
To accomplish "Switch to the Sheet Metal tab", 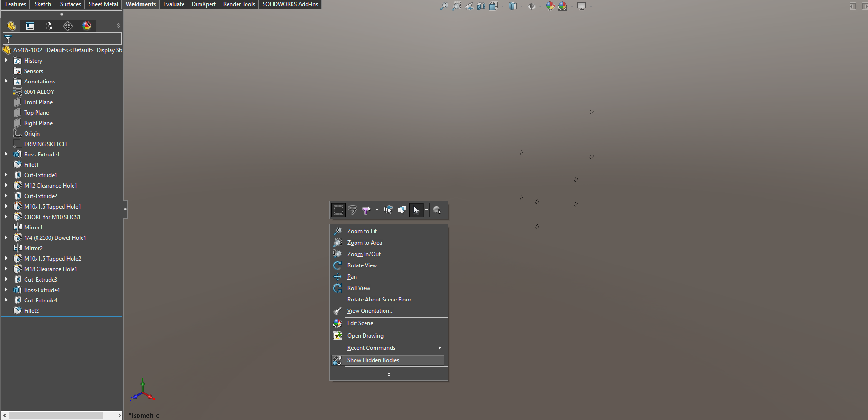I will pos(103,4).
